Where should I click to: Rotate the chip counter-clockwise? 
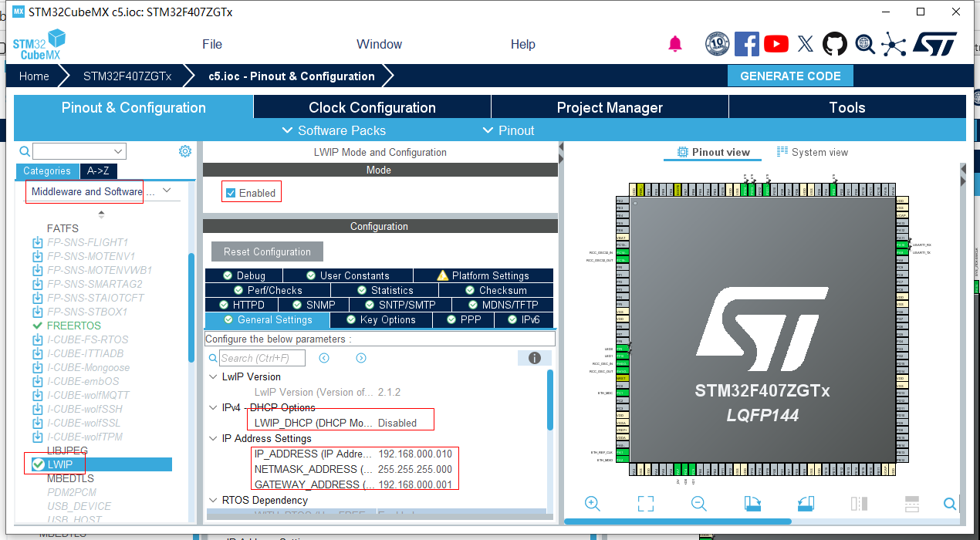(806, 504)
